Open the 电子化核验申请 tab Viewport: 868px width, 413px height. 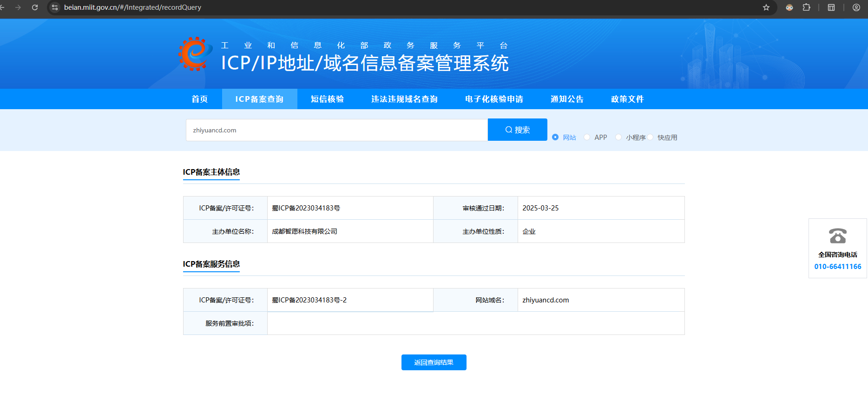point(494,99)
